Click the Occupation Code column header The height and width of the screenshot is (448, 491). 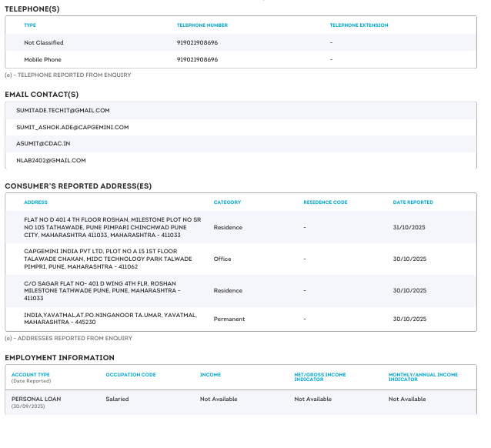click(131, 375)
